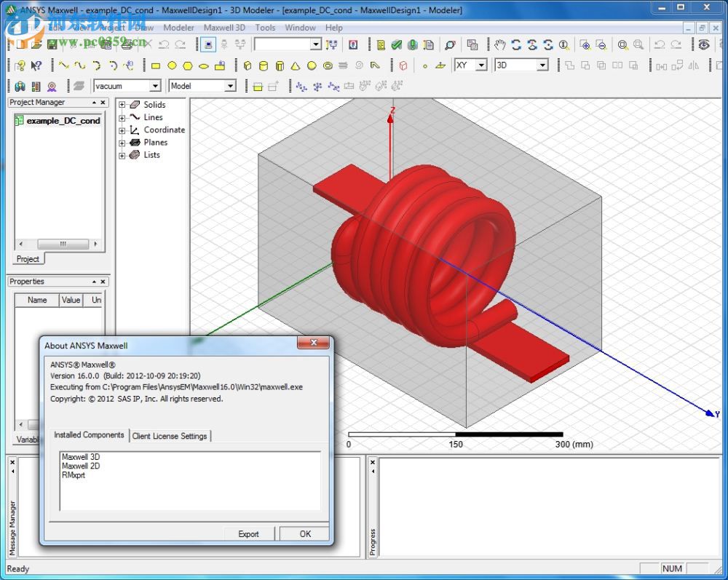Click the Export button
The height and width of the screenshot is (580, 728).
click(248, 533)
